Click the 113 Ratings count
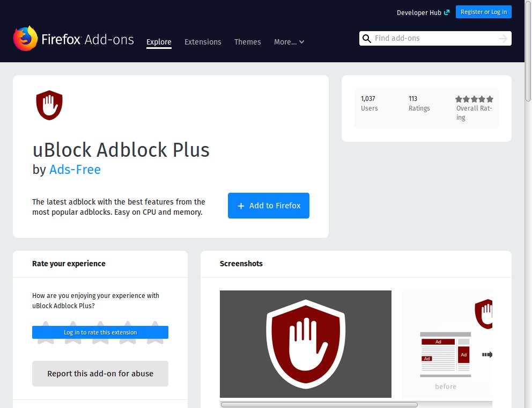This screenshot has width=532, height=408. coord(419,103)
